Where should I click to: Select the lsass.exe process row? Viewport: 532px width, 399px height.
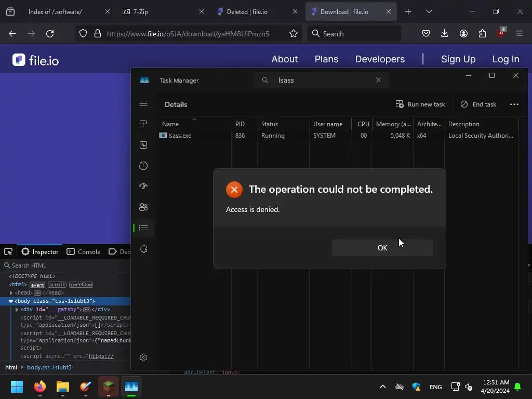pyautogui.click(x=338, y=136)
